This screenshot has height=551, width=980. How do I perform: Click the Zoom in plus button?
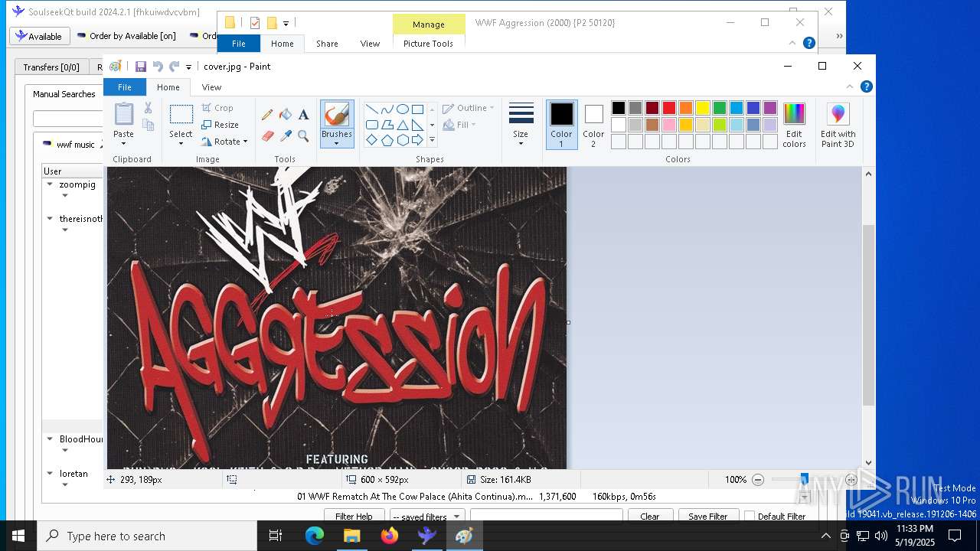[851, 480]
